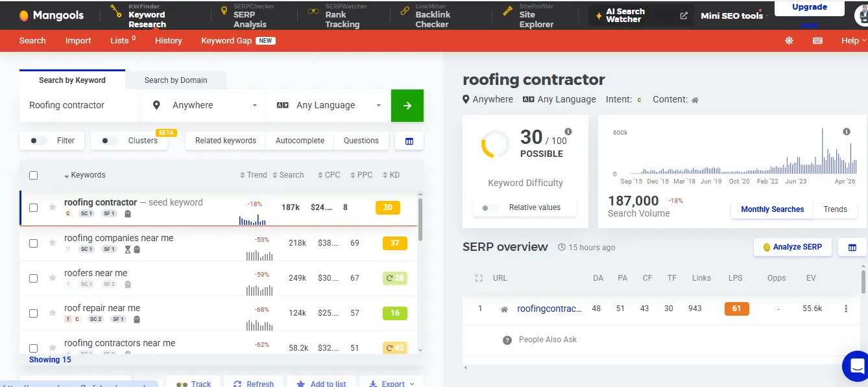Expand the Help menu
The height and width of the screenshot is (387, 868).
click(854, 40)
